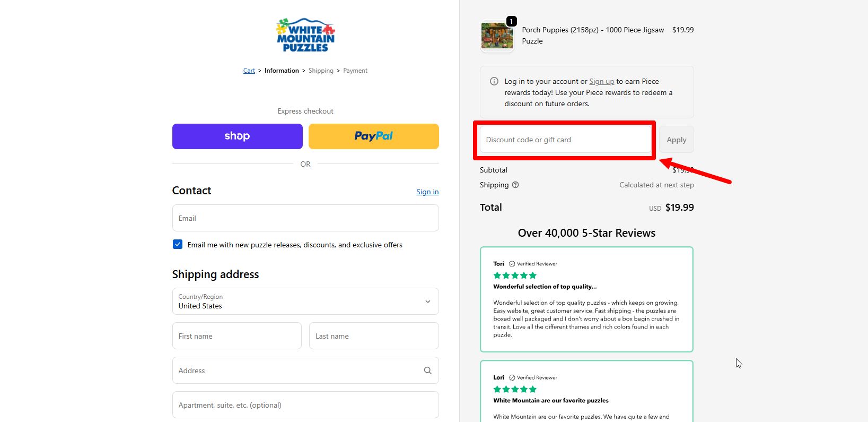Click the White Mountain Puzzles logo
868x422 pixels.
click(305, 34)
